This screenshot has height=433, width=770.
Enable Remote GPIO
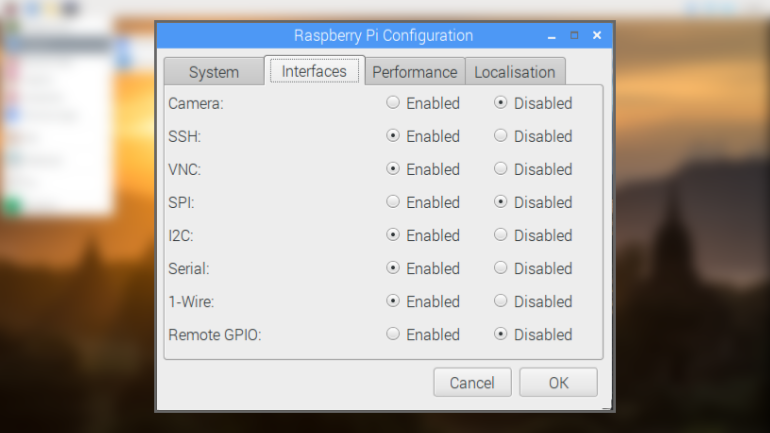[x=393, y=334]
